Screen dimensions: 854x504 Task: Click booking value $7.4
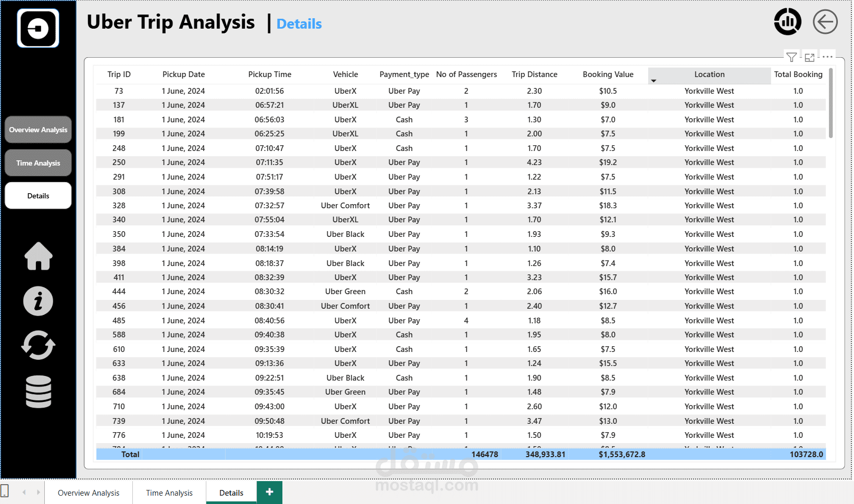point(608,263)
